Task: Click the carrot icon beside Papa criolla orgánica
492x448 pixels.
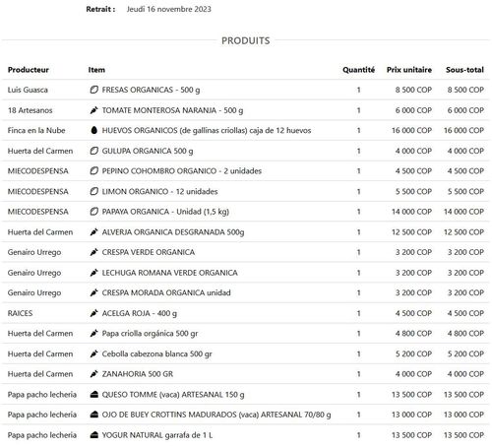Action: pos(93,334)
